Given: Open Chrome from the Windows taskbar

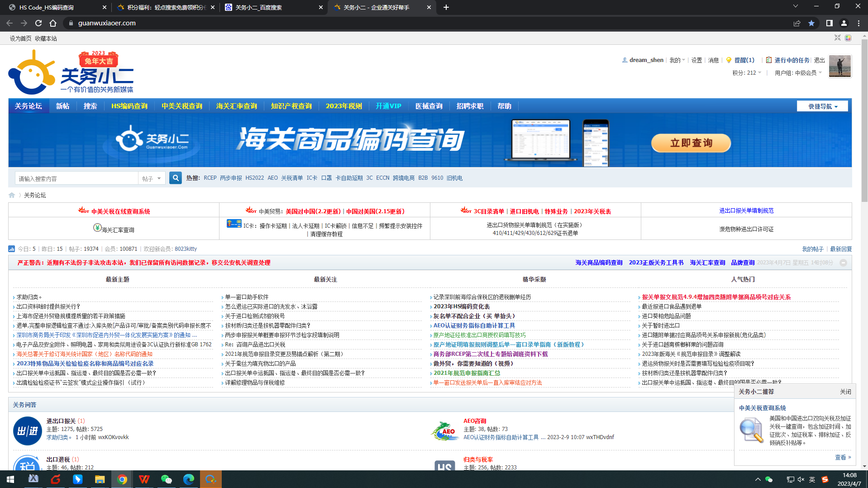Looking at the screenshot, I should point(122,479).
